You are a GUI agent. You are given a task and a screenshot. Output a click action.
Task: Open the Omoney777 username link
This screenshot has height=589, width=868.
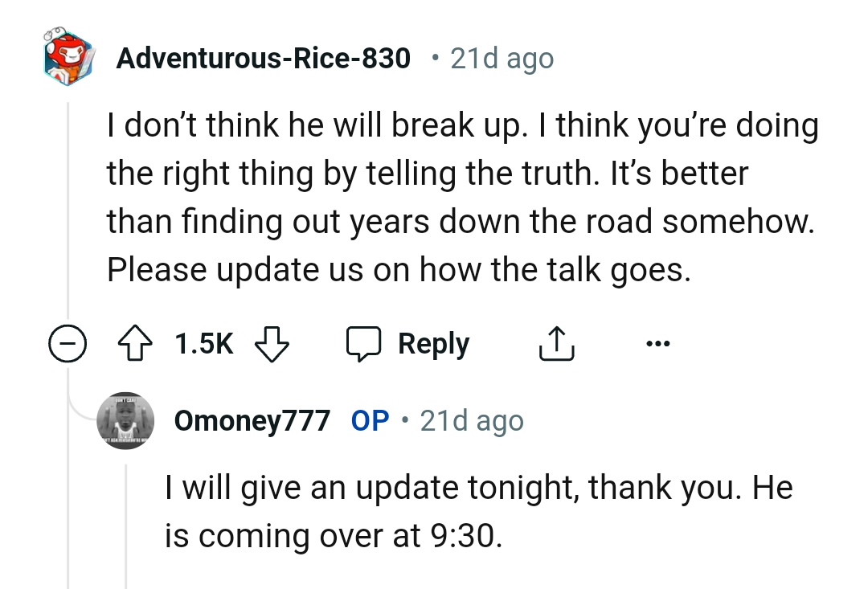tap(252, 420)
